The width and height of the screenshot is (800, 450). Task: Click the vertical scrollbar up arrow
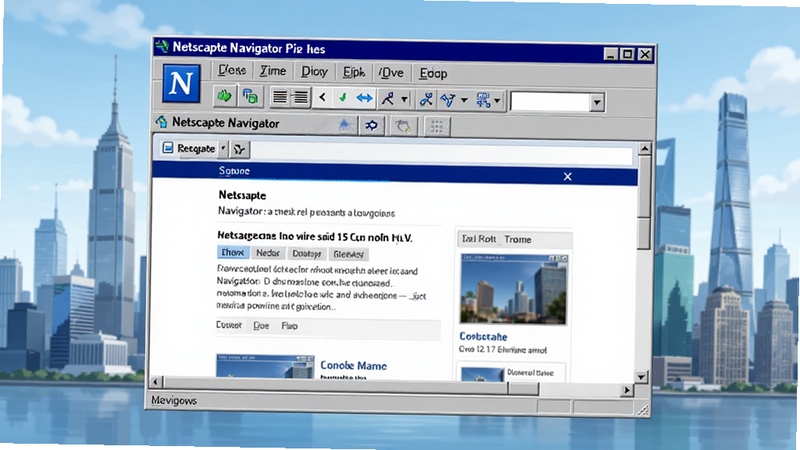tap(644, 148)
